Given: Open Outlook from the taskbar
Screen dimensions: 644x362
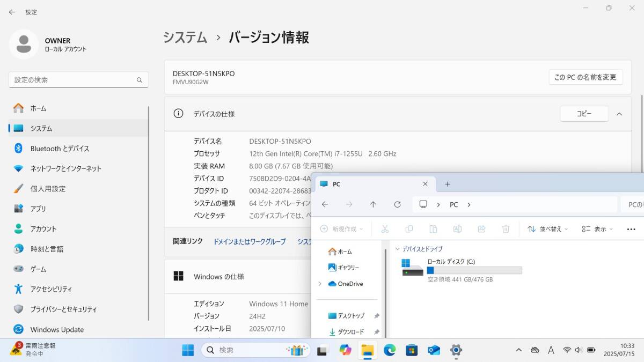Looking at the screenshot, I should pyautogui.click(x=434, y=350).
